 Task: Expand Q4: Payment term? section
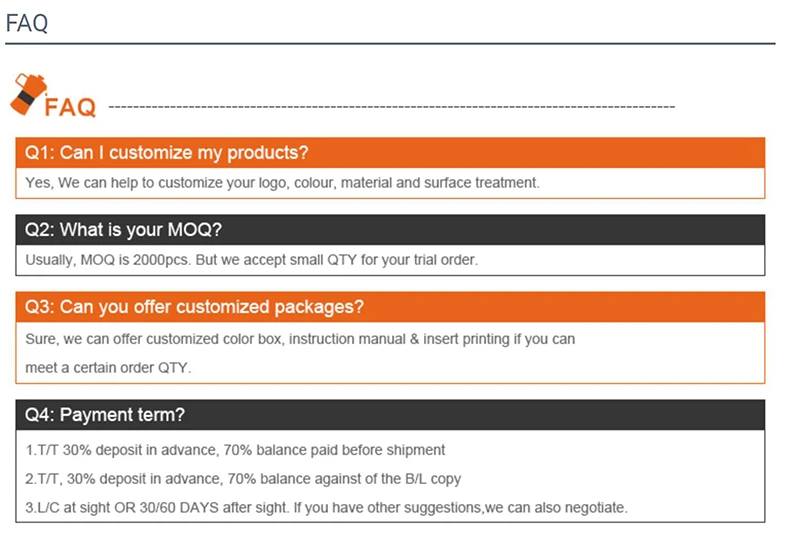click(105, 415)
